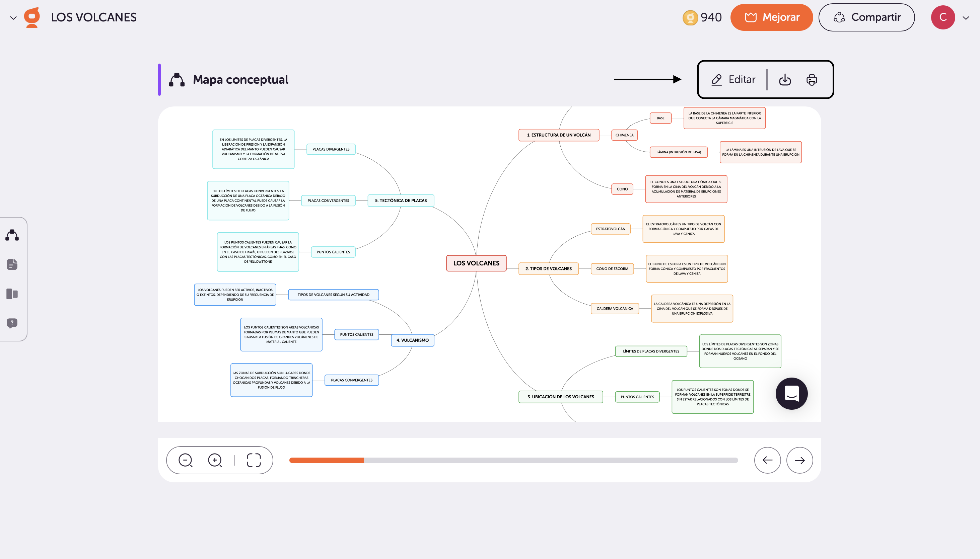The height and width of the screenshot is (559, 980).
Task: Zoom out using the magnifier minus icon
Action: (x=186, y=460)
